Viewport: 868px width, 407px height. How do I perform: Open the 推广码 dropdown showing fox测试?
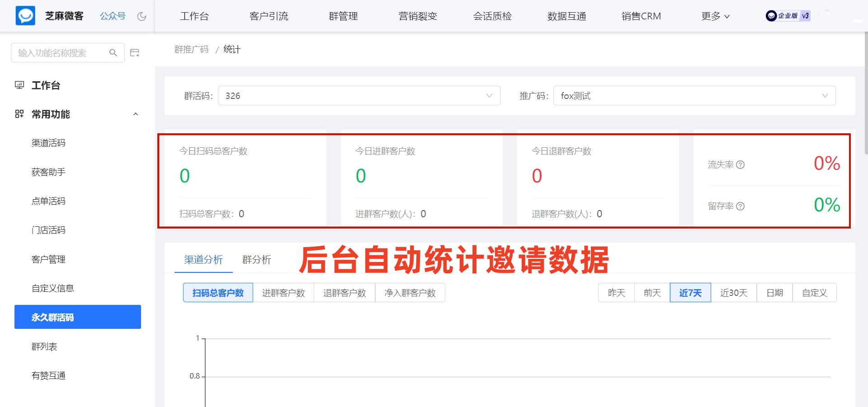pos(694,96)
